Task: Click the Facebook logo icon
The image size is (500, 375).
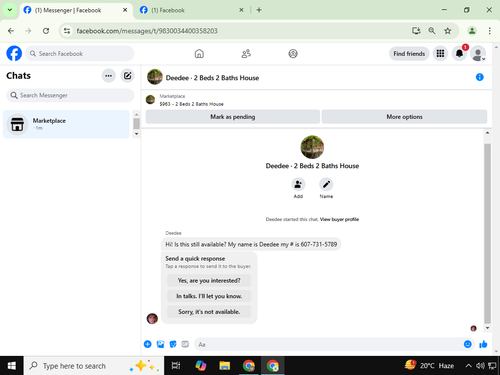Action: [14, 53]
